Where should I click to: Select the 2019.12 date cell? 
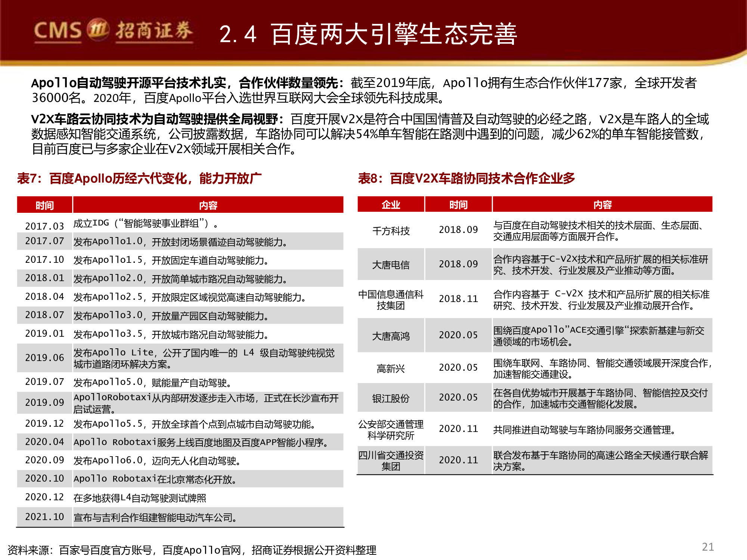tap(44, 423)
